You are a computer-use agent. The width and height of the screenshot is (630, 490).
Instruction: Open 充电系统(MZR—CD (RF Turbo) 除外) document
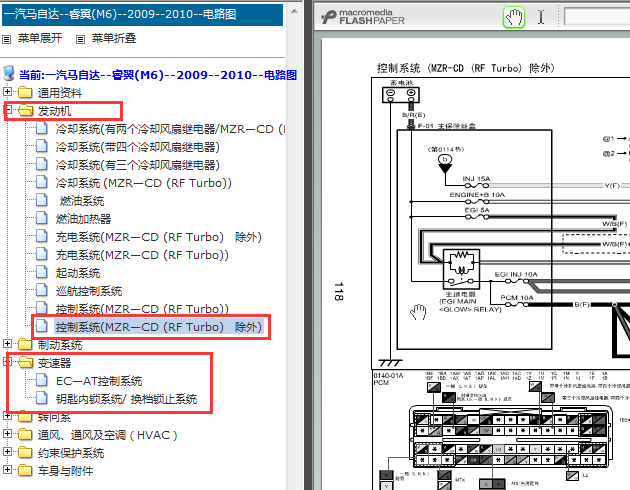(159, 237)
